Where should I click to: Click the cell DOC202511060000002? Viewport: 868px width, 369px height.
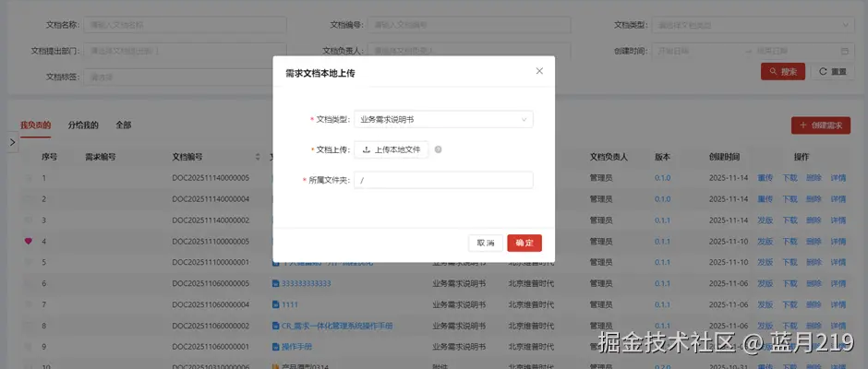tap(211, 326)
